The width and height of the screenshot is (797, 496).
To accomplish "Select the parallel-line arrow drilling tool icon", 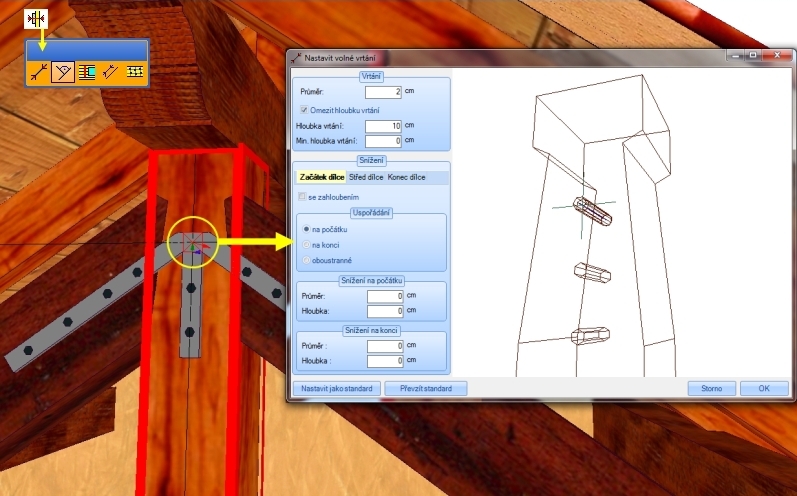I will (110, 72).
